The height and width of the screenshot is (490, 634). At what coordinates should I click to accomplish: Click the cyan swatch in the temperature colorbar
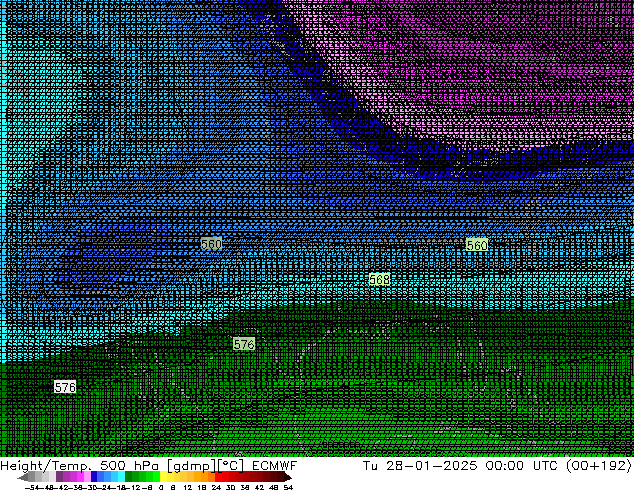[121, 477]
